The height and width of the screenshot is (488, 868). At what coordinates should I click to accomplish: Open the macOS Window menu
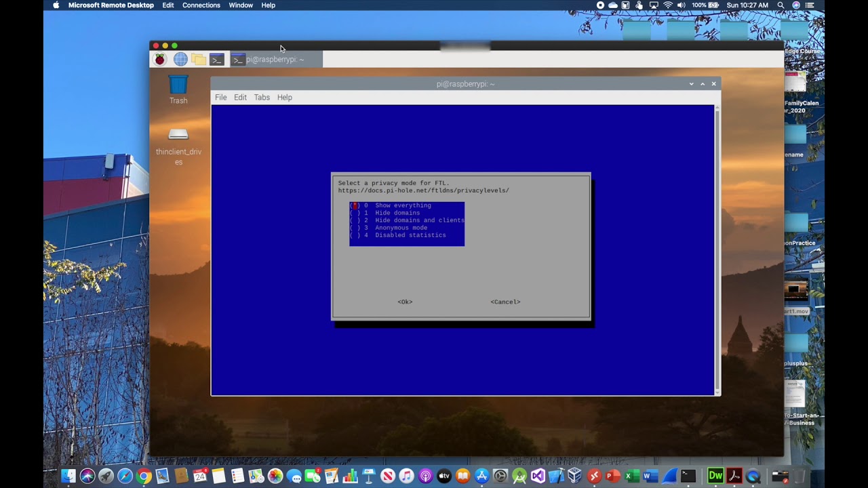click(241, 5)
